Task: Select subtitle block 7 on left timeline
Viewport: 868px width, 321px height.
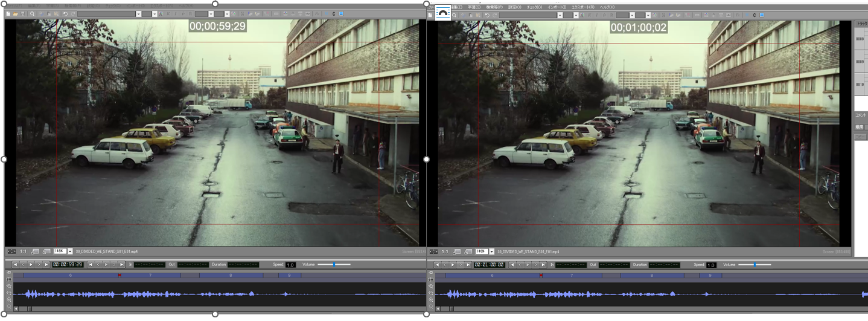Action: coord(150,275)
